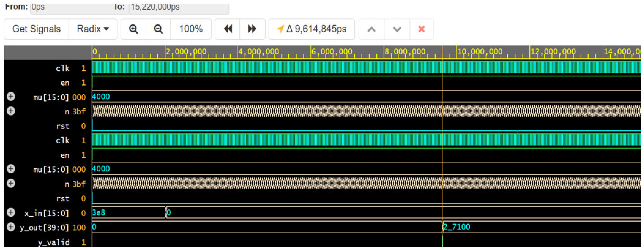Expand the second mu[15:0] signal bus

(x=11, y=169)
